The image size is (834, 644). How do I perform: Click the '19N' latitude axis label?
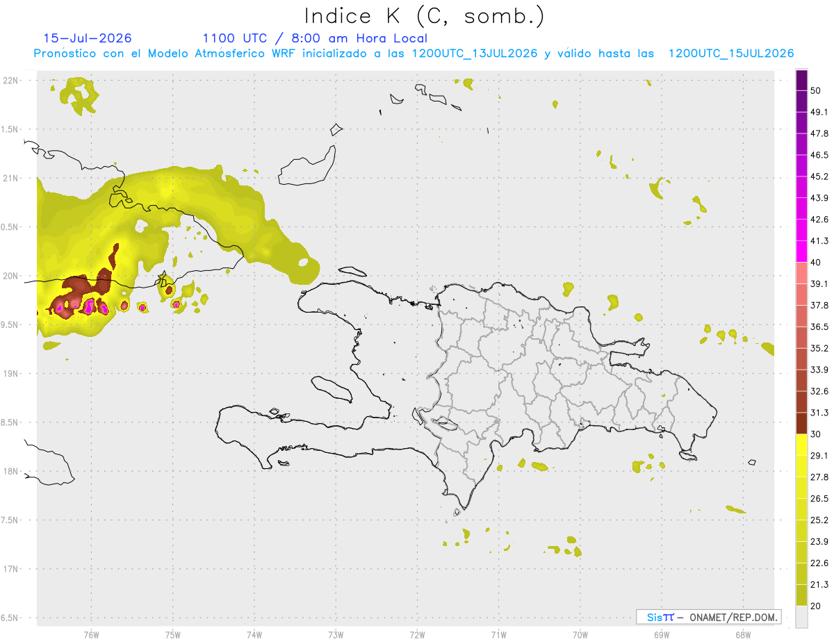(10, 373)
